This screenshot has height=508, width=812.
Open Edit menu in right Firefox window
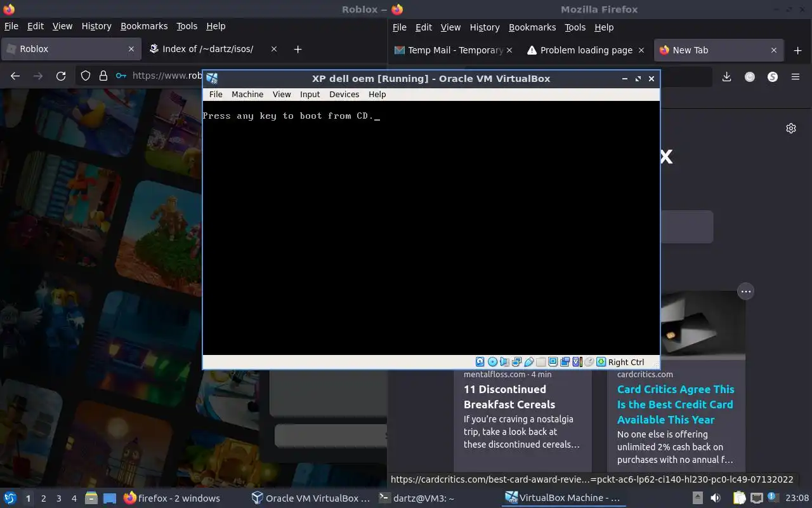tap(424, 27)
